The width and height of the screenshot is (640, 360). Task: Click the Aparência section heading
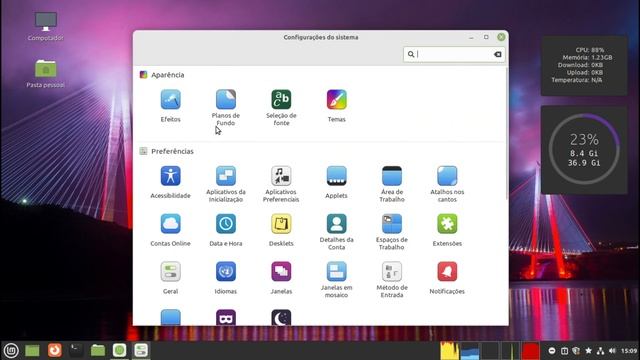(x=167, y=75)
